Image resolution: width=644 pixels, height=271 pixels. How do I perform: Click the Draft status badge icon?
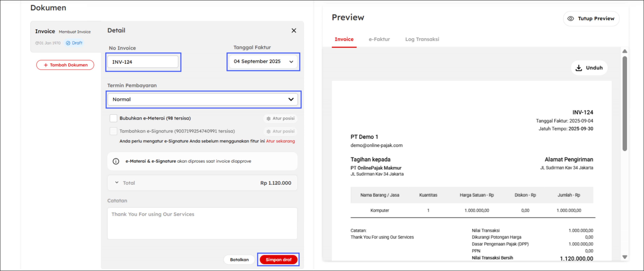(x=68, y=43)
